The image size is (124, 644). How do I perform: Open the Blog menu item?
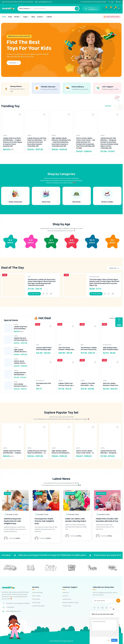click(33, 17)
